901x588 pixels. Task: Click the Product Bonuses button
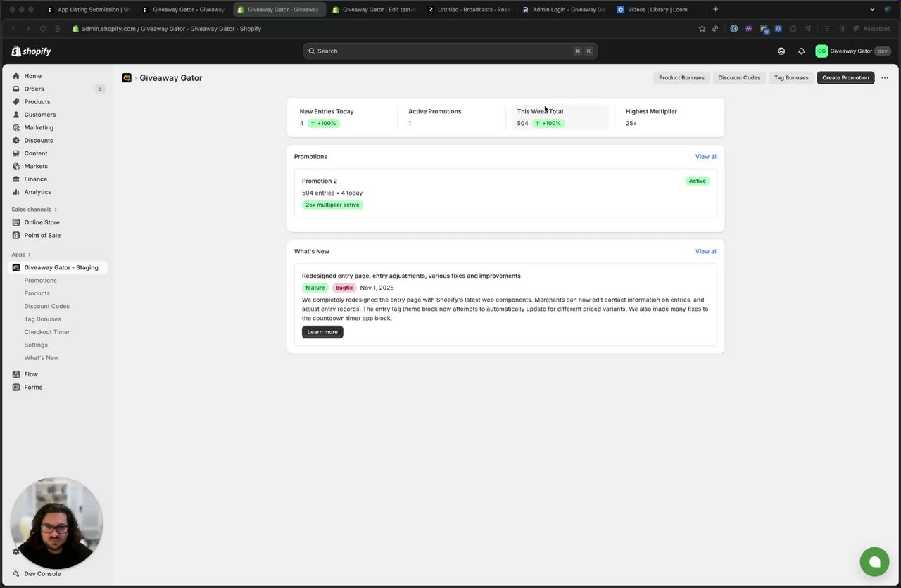coord(681,78)
